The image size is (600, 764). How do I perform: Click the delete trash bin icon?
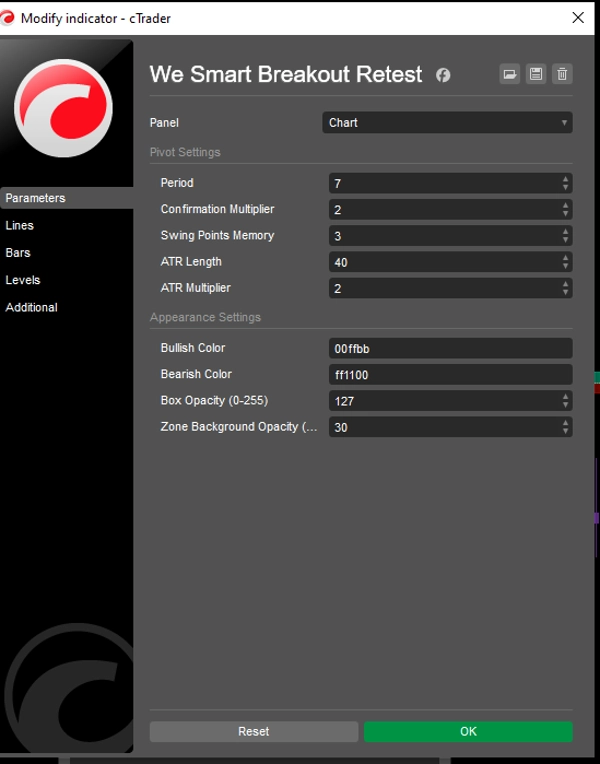point(562,74)
